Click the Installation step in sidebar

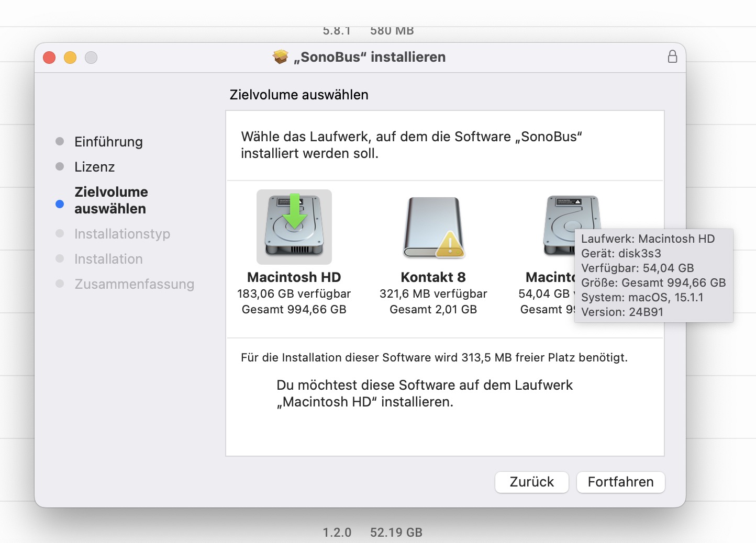(108, 259)
